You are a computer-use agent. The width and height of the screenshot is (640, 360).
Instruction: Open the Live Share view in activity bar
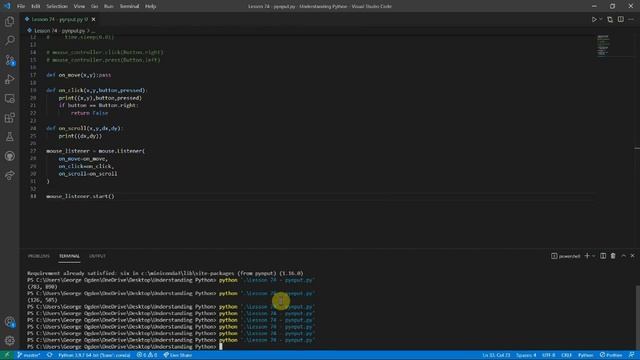[x=9, y=176]
